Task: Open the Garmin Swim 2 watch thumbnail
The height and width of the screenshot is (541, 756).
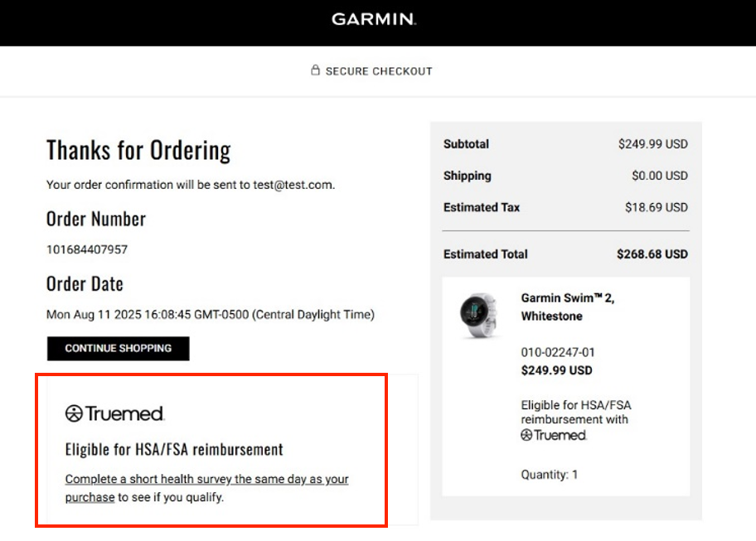Action: click(479, 316)
